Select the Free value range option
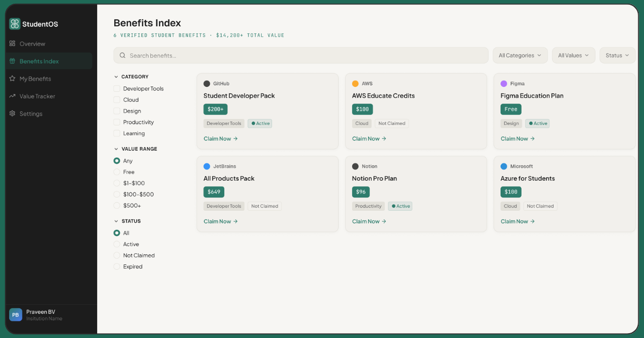 coord(116,172)
